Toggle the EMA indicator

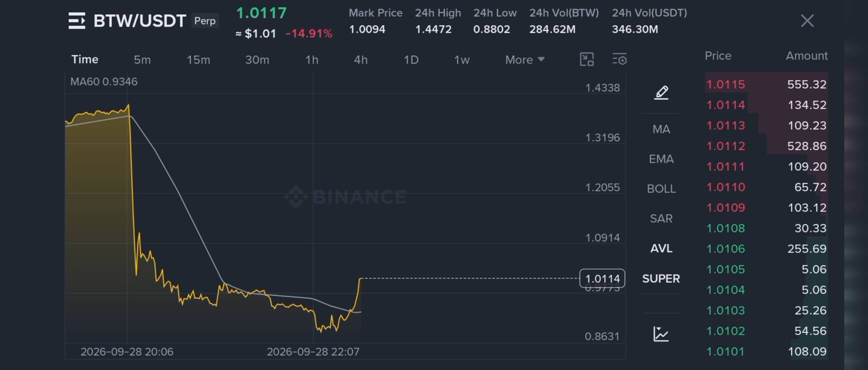point(661,159)
